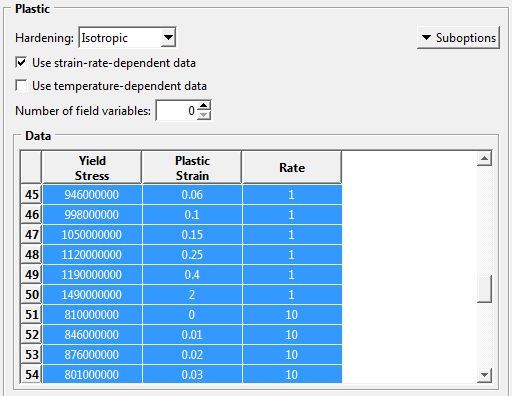Increase number of field variables

click(204, 106)
